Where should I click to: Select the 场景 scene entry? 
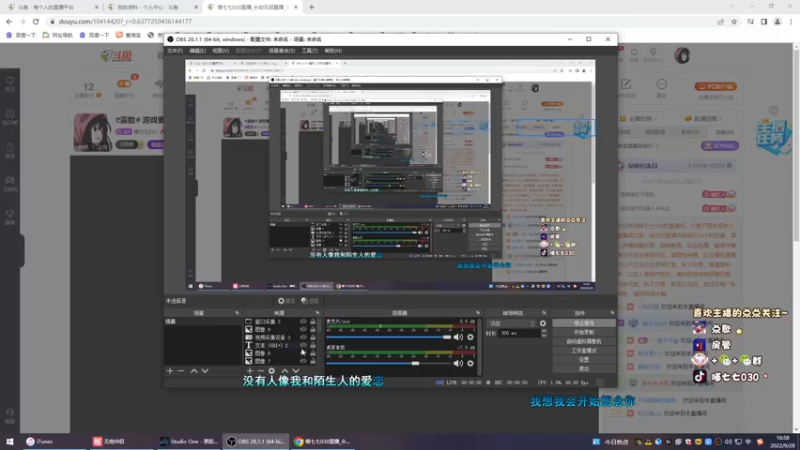pyautogui.click(x=203, y=322)
